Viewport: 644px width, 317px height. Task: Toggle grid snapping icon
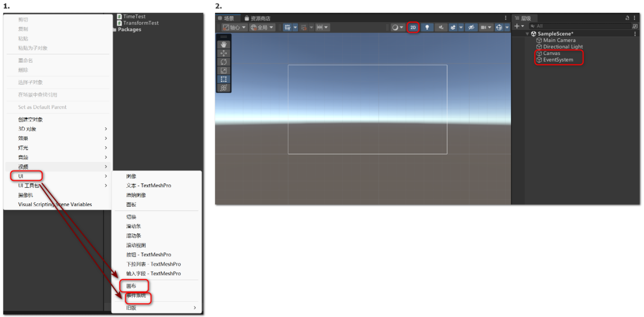pos(304,27)
